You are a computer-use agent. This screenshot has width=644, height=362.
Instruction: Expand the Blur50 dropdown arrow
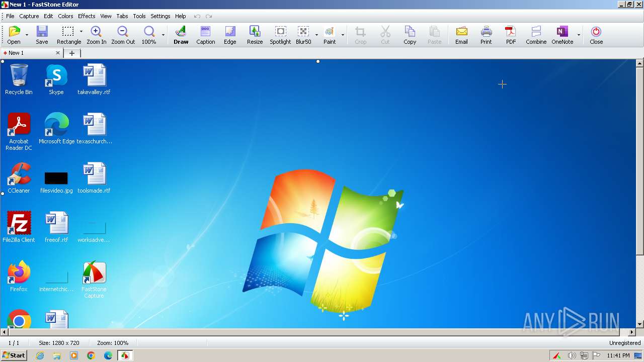coord(316,35)
